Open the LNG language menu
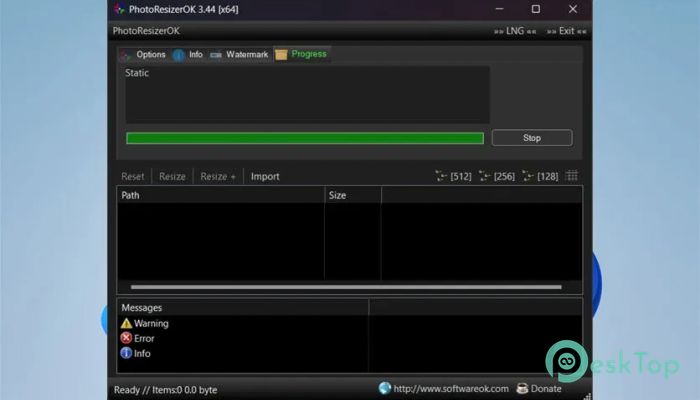The height and width of the screenshot is (400, 700). (x=515, y=31)
